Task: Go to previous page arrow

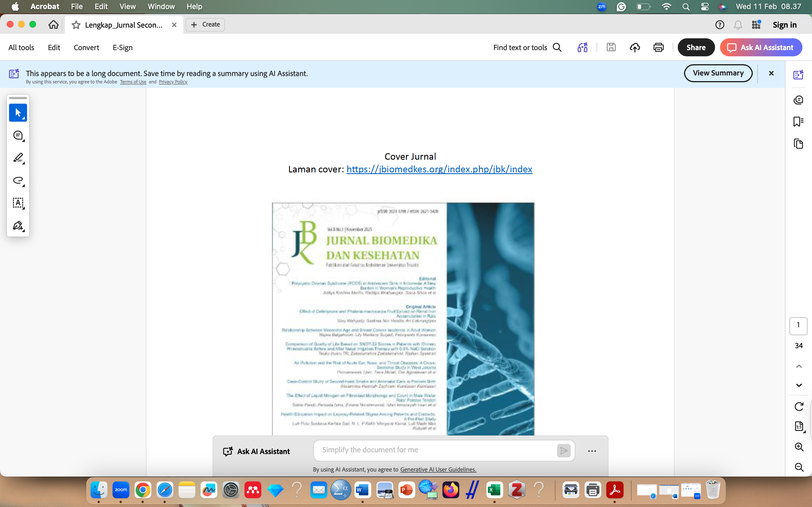Action: pos(799,366)
